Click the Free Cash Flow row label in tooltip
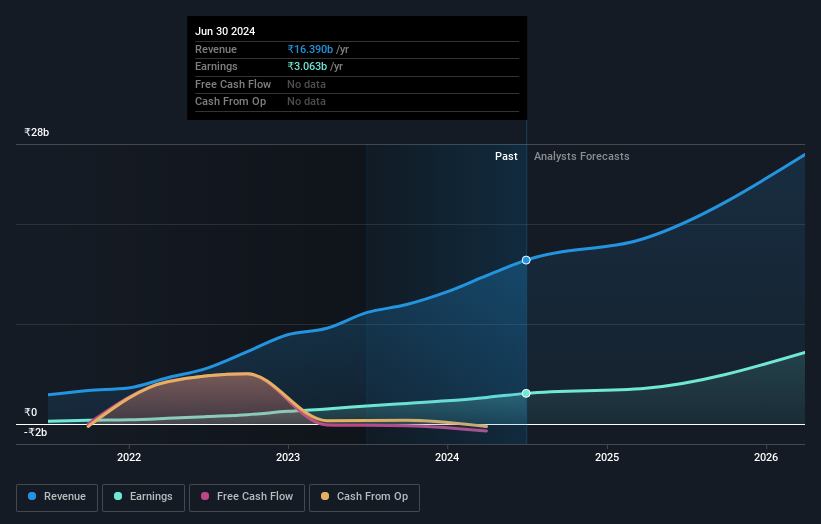The height and width of the screenshot is (524, 821). 233,84
